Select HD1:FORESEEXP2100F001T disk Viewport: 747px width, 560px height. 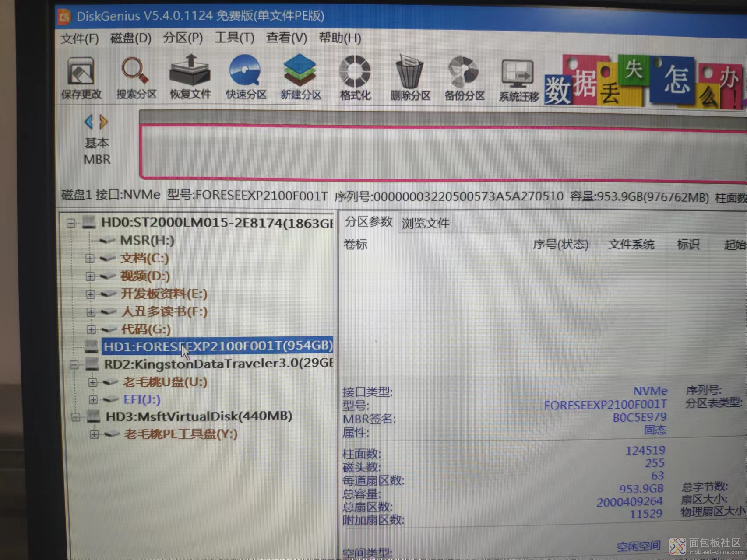pos(218,346)
